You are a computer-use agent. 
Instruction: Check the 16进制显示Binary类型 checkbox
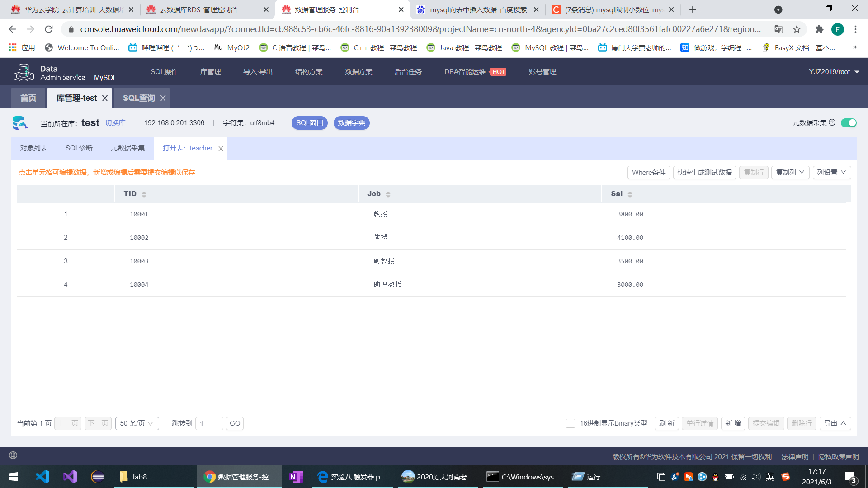[571, 423]
